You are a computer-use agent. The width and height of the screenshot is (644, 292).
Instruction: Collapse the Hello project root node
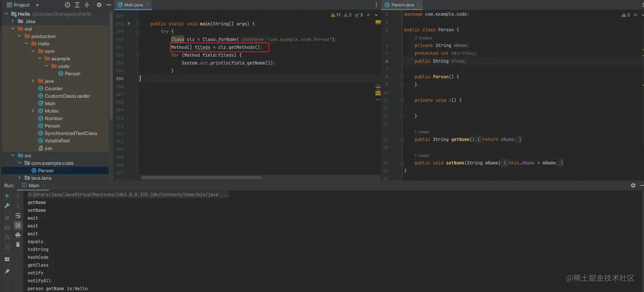click(6, 14)
